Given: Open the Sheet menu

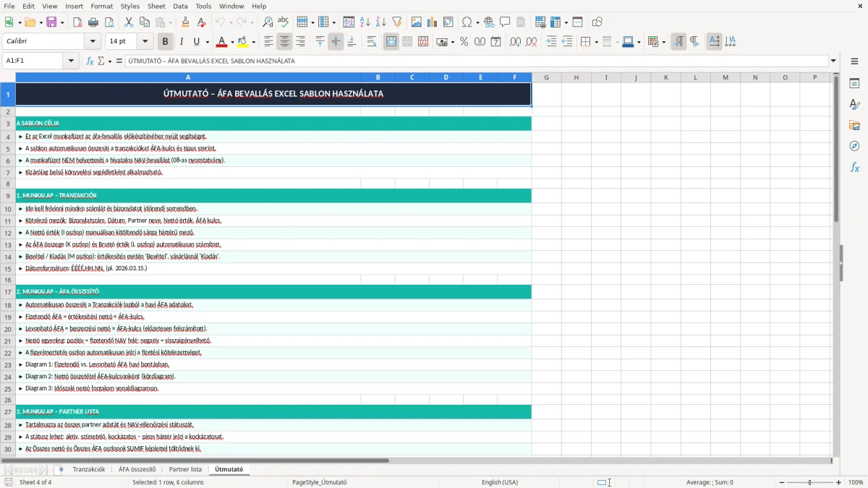Looking at the screenshot, I should coord(156,6).
